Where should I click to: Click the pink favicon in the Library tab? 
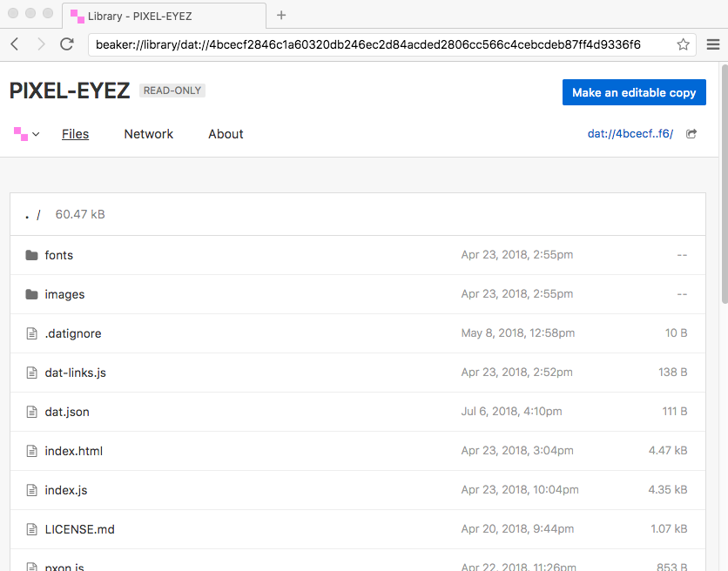[x=78, y=17]
